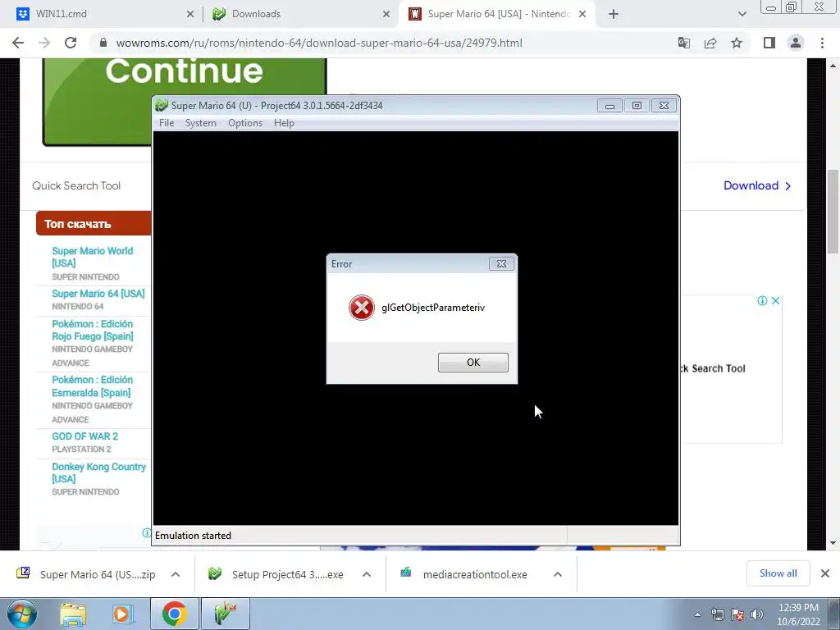Click the taskbar clock showing 12:39 PM

[x=798, y=614]
